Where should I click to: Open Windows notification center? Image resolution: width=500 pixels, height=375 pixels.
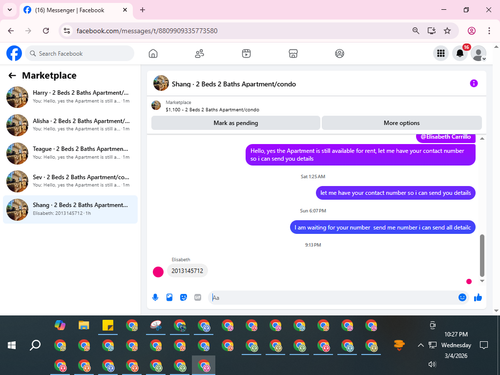484,345
